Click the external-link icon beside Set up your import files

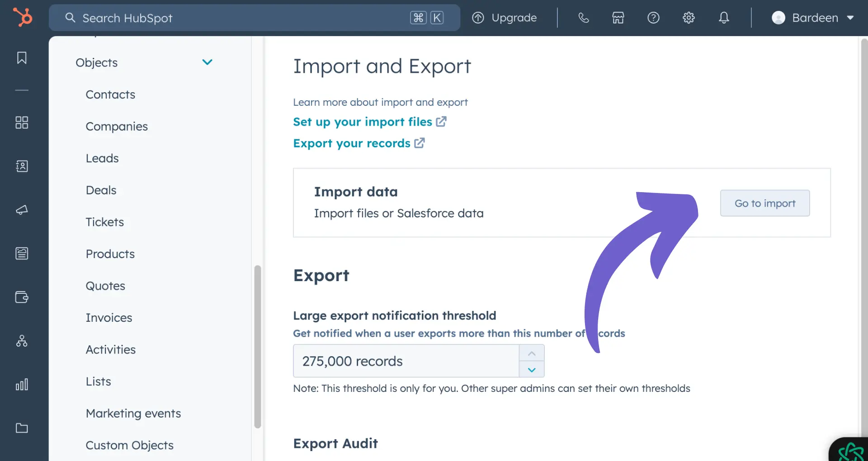(441, 122)
